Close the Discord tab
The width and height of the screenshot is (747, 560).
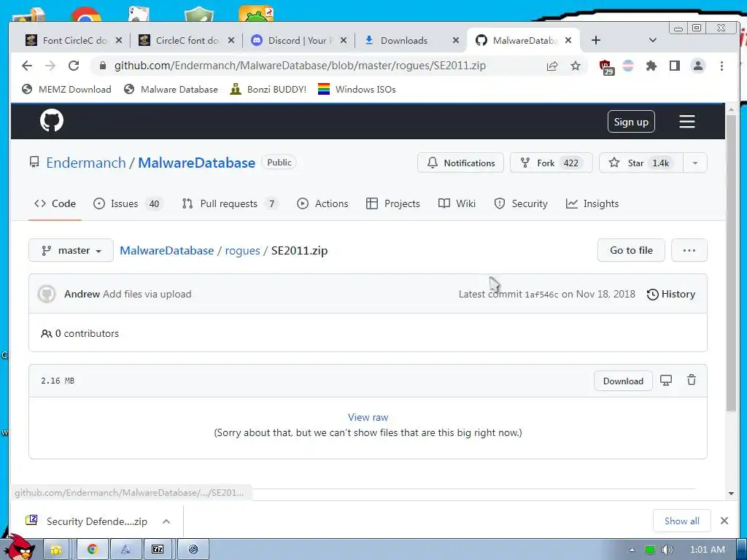343,41
